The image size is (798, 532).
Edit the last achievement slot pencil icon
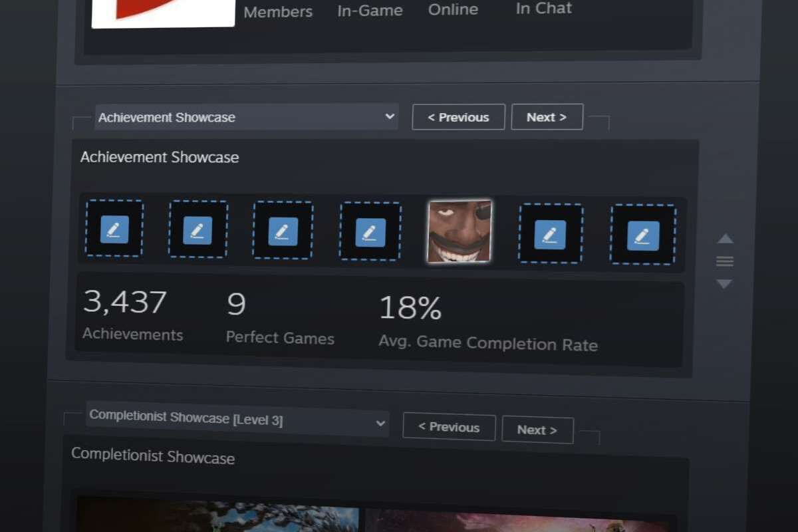click(x=643, y=235)
